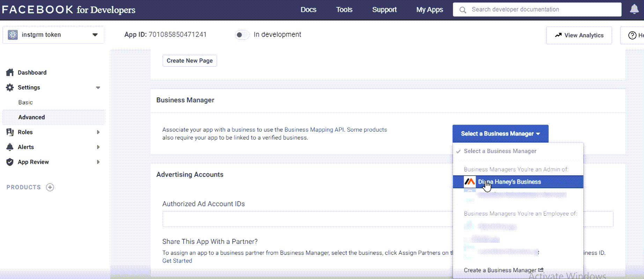Click the View Analytics button
Screen dimensions: 644x279
(x=579, y=35)
